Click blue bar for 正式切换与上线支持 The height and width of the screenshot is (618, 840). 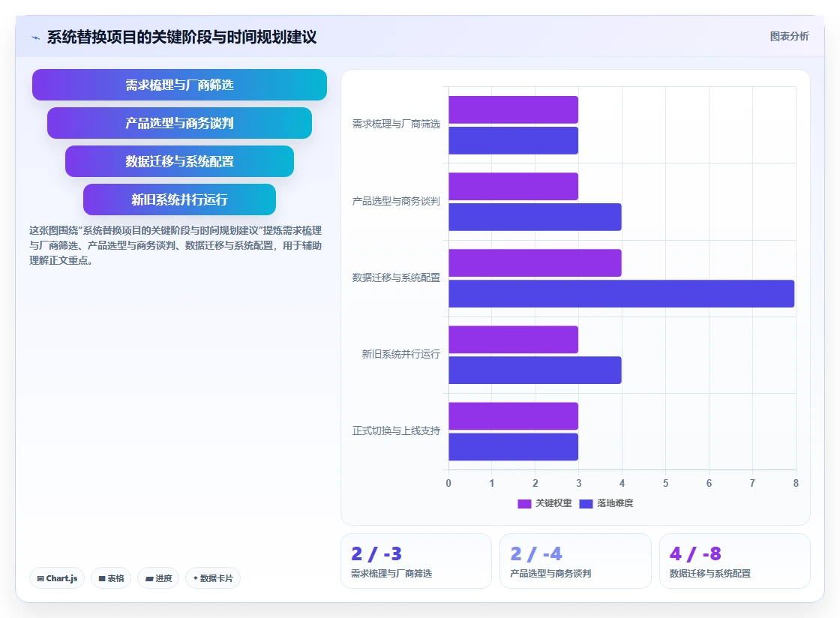pyautogui.click(x=513, y=447)
